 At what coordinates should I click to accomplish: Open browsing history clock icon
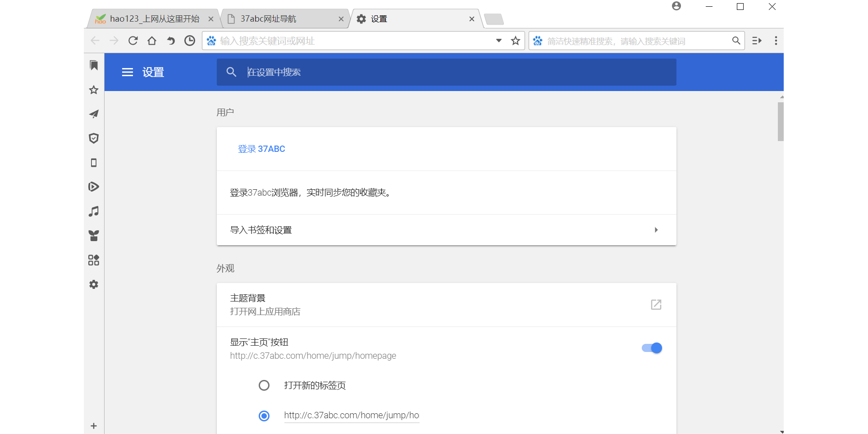tap(190, 41)
